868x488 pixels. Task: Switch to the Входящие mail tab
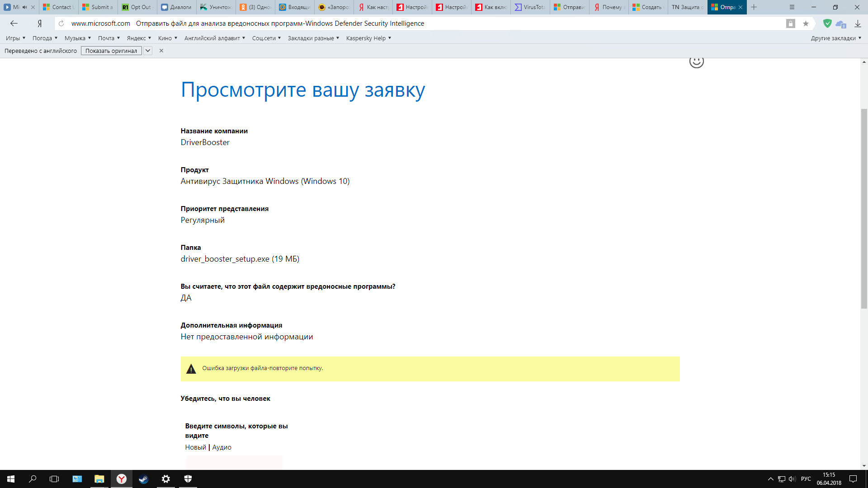coord(295,7)
